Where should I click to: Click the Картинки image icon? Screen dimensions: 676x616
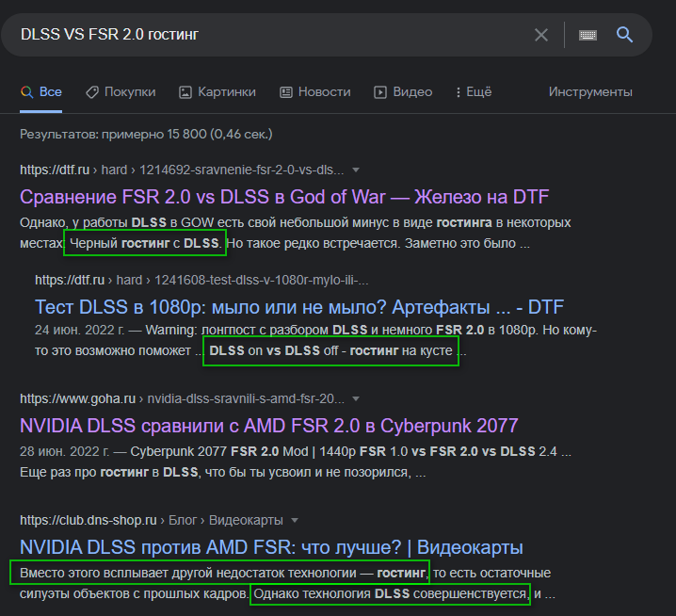185,92
